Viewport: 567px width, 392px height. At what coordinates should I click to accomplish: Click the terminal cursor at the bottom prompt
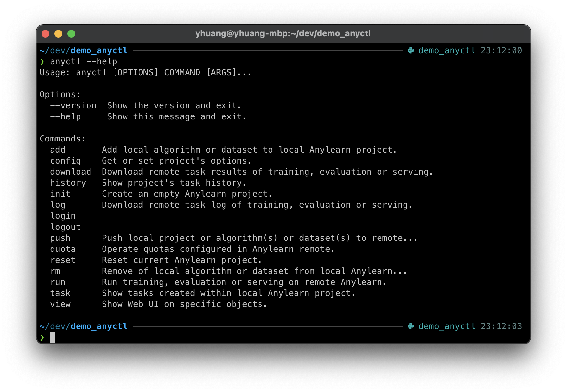[x=53, y=337]
